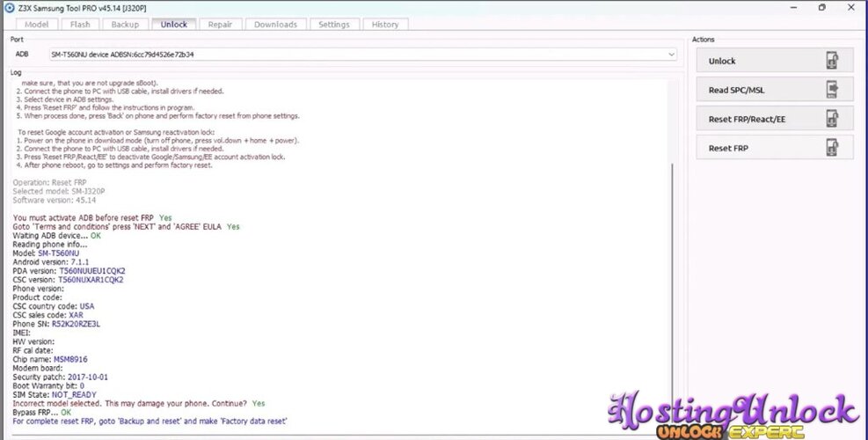Open the Model tab

pos(37,25)
